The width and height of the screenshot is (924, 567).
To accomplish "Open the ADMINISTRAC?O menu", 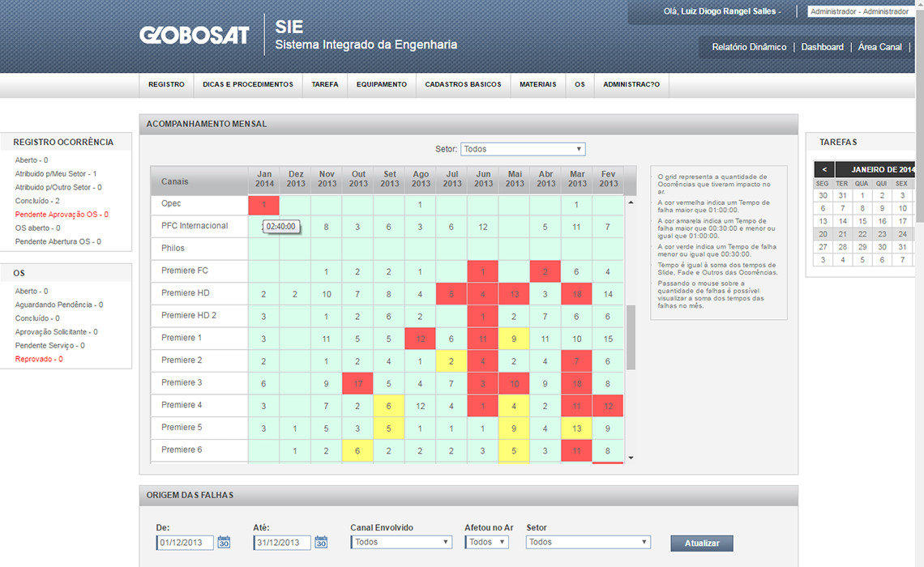I will [x=631, y=85].
